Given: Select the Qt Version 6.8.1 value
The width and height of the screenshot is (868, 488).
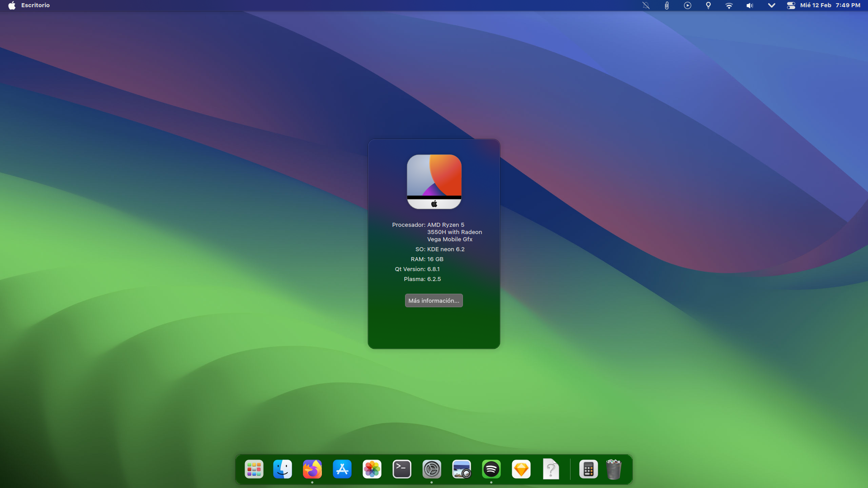Looking at the screenshot, I should click(x=433, y=269).
